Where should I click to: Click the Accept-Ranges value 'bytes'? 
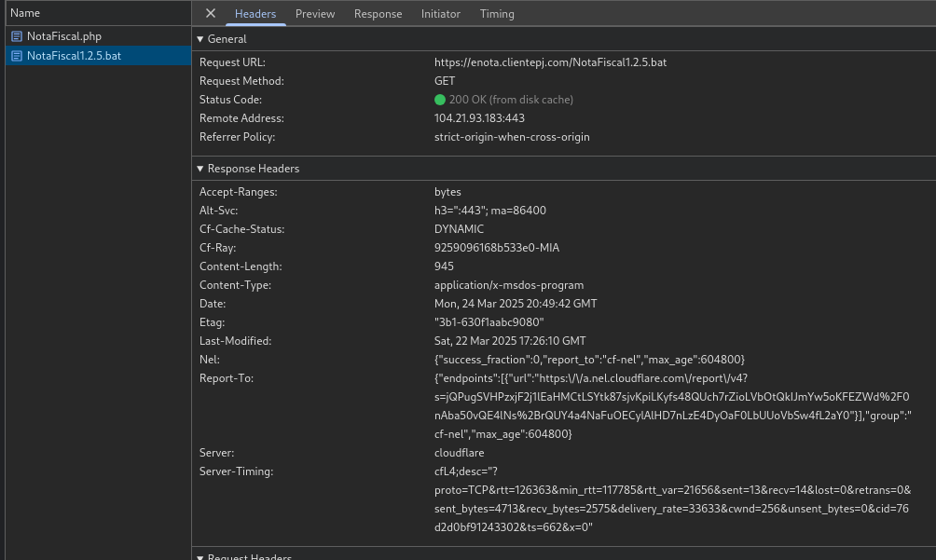click(447, 192)
